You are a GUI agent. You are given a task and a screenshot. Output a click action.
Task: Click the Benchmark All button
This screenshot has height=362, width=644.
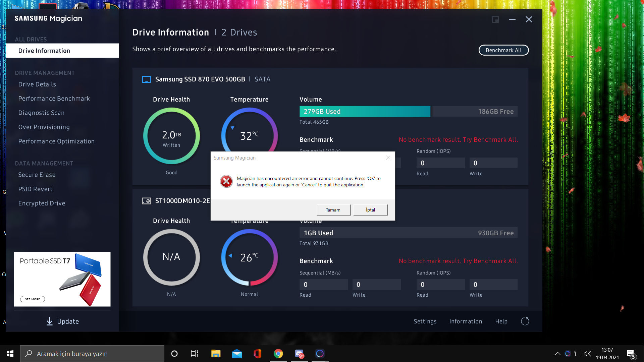point(503,50)
